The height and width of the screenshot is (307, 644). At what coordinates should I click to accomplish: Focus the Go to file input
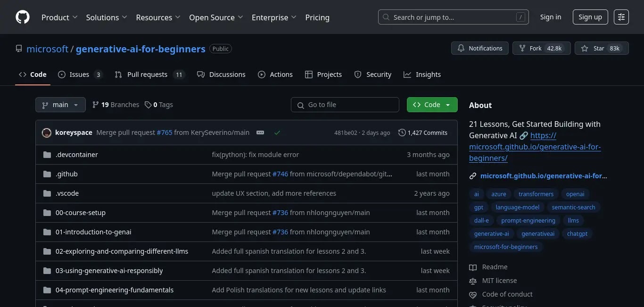pyautogui.click(x=345, y=105)
